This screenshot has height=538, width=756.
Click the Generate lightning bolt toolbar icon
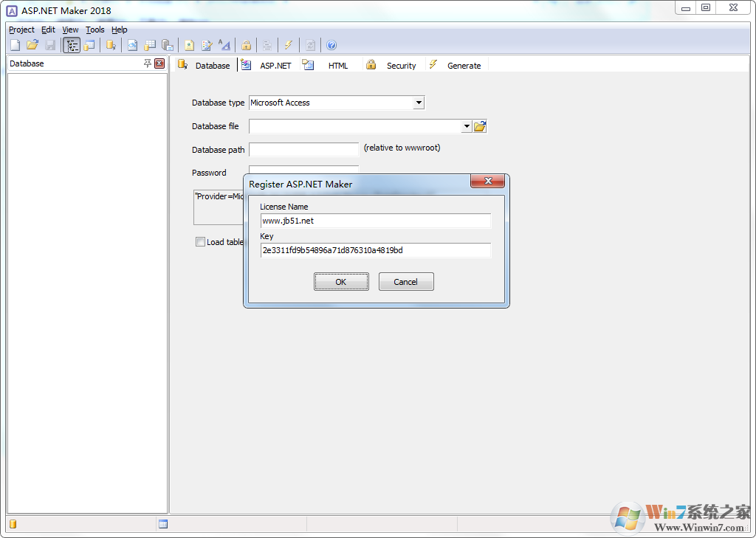(288, 45)
